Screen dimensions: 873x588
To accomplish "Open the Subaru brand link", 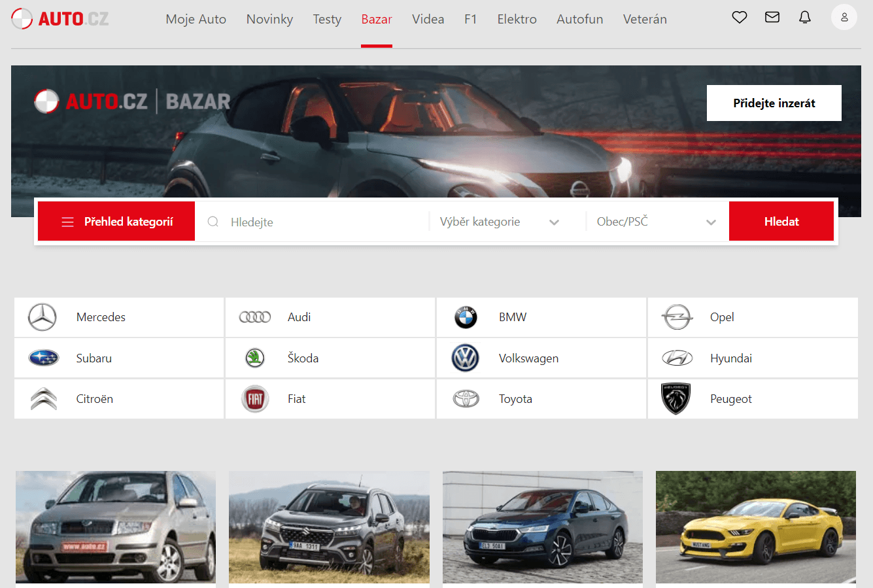I will click(x=119, y=358).
